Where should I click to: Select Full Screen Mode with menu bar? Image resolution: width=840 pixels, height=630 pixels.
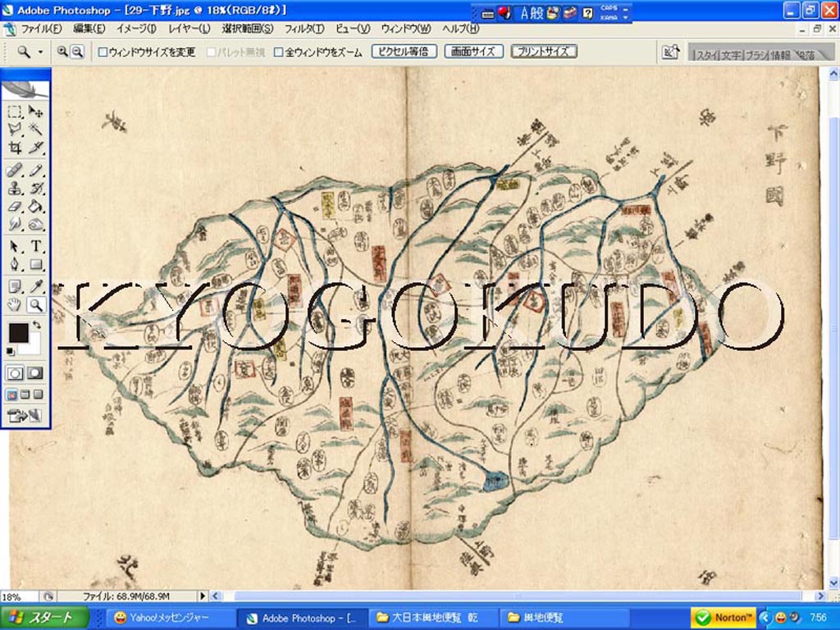click(25, 395)
